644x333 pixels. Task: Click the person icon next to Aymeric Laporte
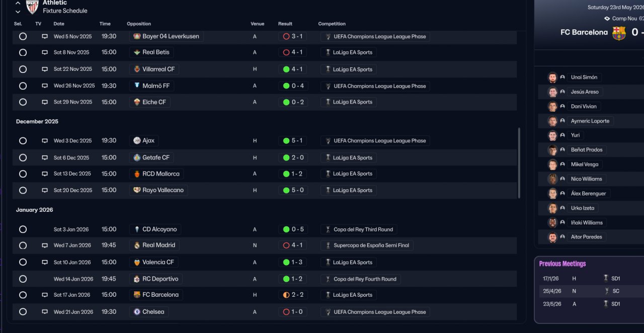point(562,121)
